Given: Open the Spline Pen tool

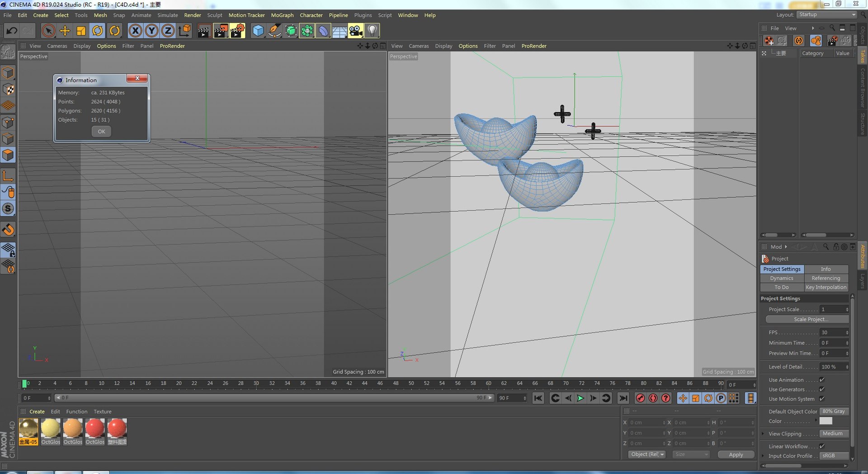Looking at the screenshot, I should (274, 31).
